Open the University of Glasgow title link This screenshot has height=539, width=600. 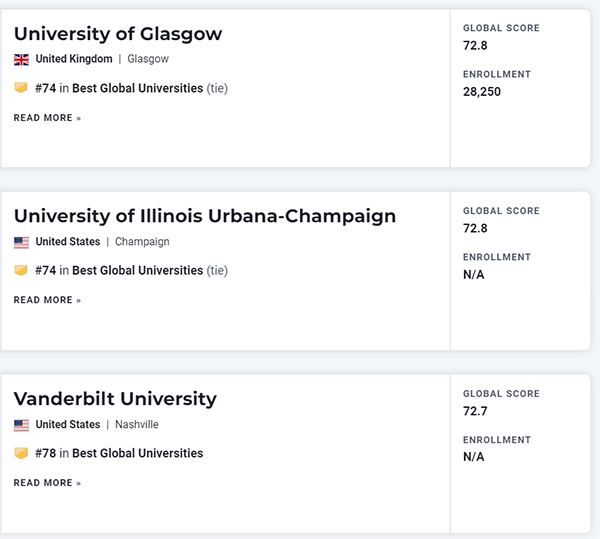(118, 34)
